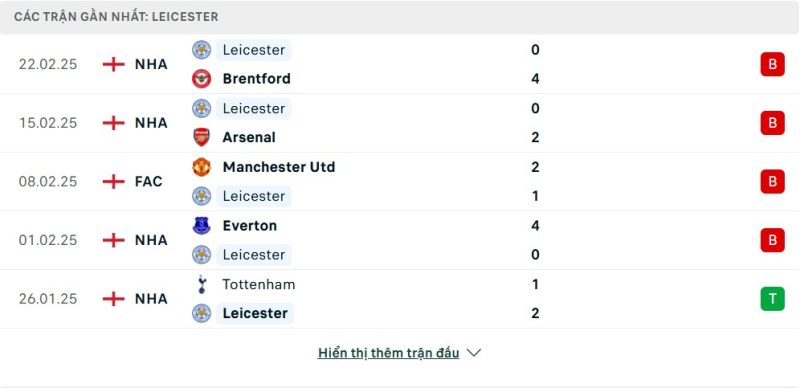Click red B badge for Arsenal match
Viewport: 800px width, 388px height.
click(772, 123)
